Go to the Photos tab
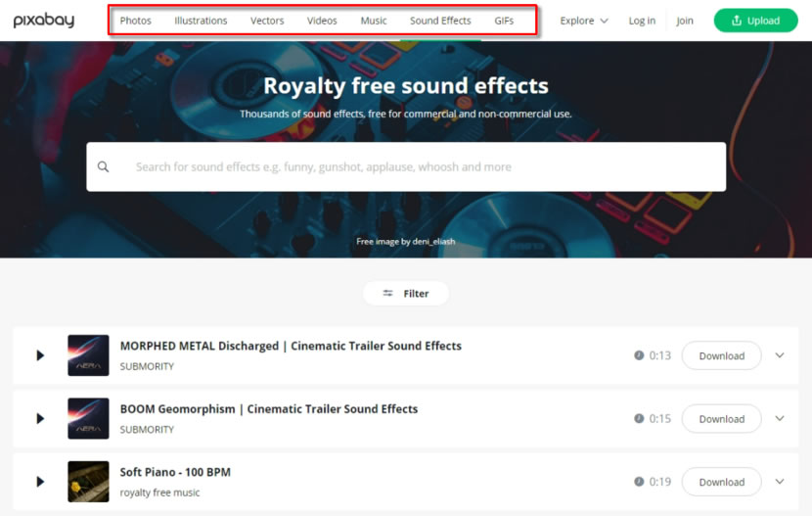Image resolution: width=812 pixels, height=516 pixels. 136,21
